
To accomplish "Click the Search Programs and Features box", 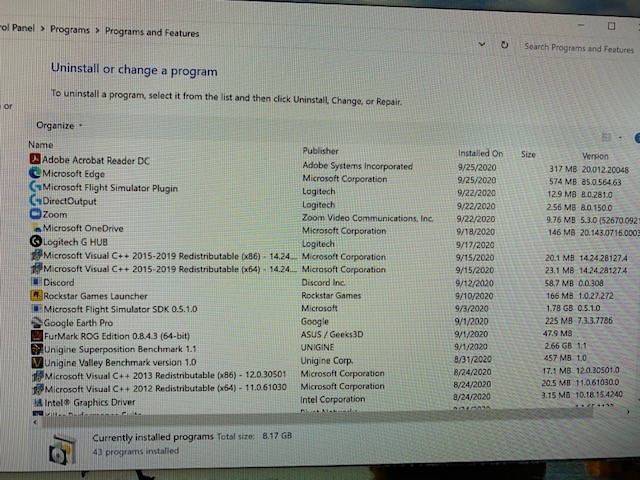I will 580,48.
